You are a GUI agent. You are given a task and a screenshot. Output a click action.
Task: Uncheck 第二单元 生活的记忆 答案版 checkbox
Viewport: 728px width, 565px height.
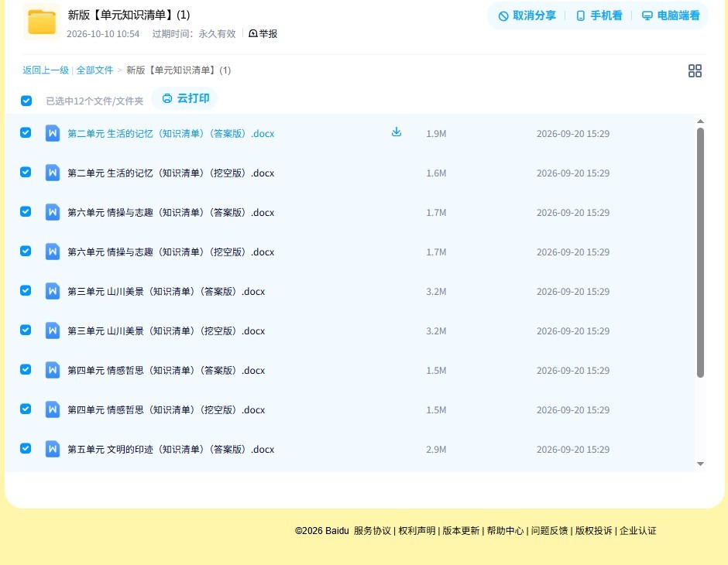[26, 132]
